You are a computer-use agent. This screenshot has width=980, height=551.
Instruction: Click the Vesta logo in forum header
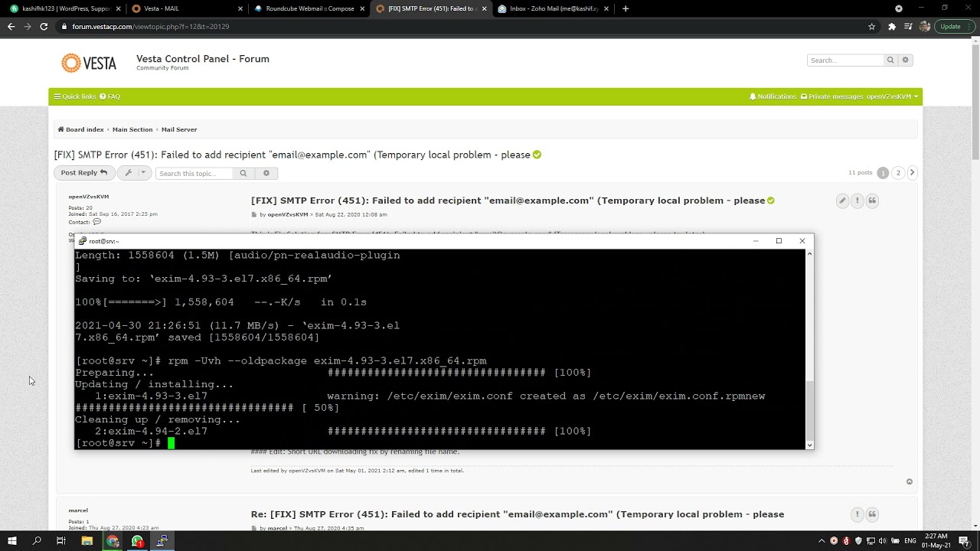tap(89, 63)
